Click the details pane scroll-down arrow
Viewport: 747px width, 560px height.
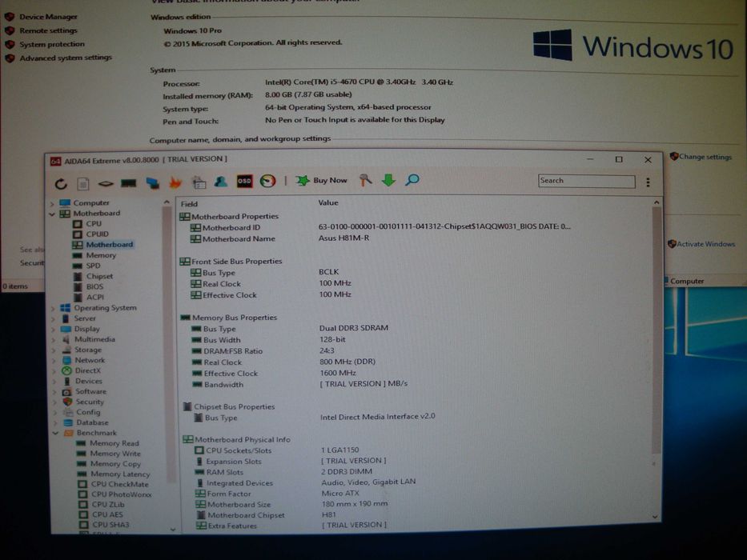pyautogui.click(x=655, y=517)
